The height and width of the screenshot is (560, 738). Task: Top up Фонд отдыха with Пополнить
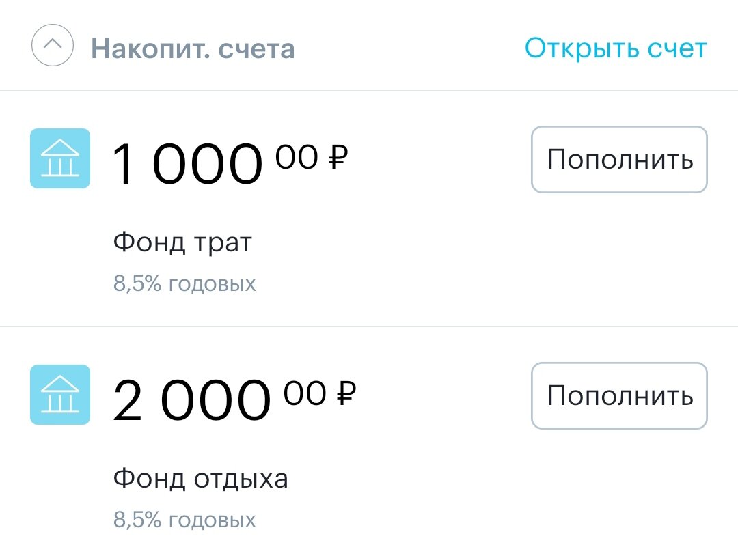(619, 395)
